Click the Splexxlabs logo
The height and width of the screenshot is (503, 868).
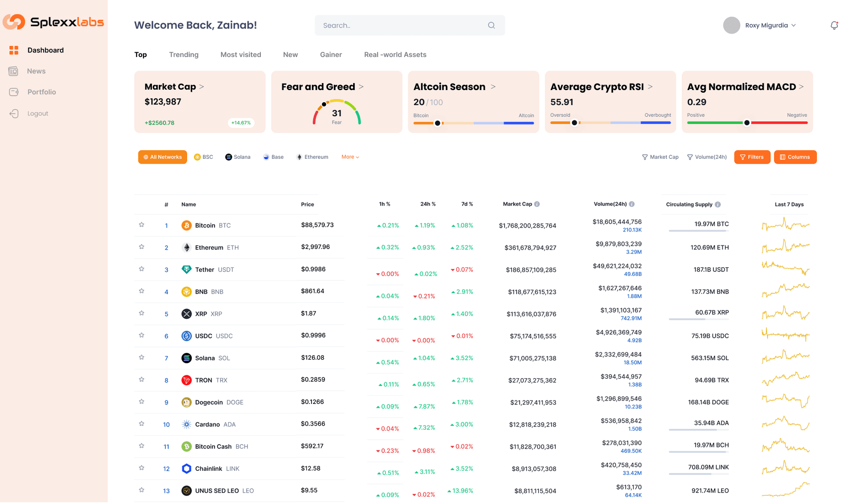click(x=53, y=22)
